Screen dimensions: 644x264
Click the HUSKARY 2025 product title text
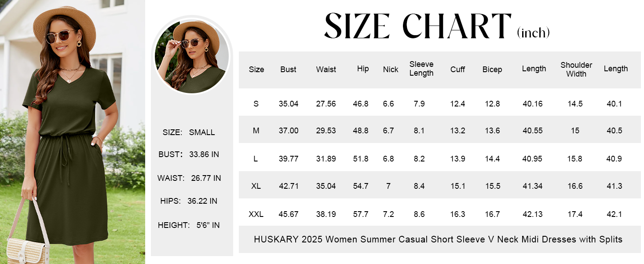pyautogui.click(x=438, y=240)
